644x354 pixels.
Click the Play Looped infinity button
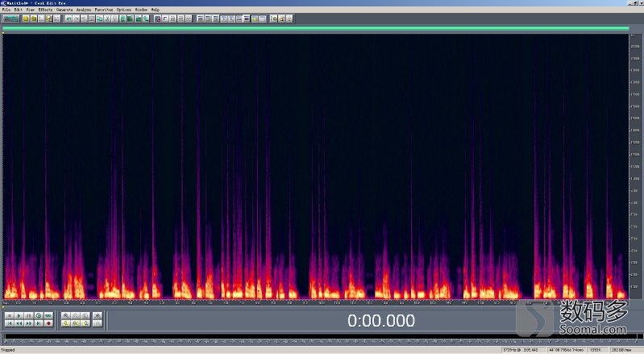48,315
